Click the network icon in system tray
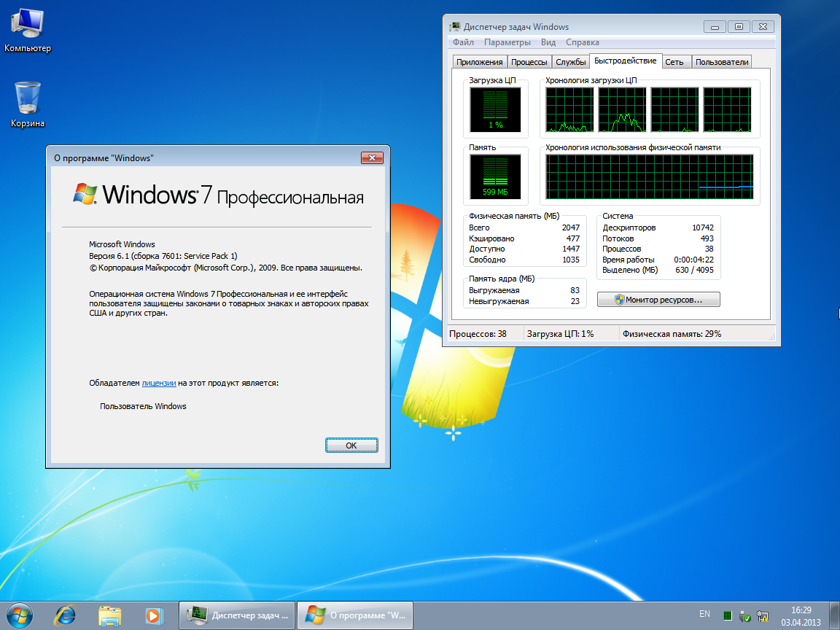 pos(763,615)
